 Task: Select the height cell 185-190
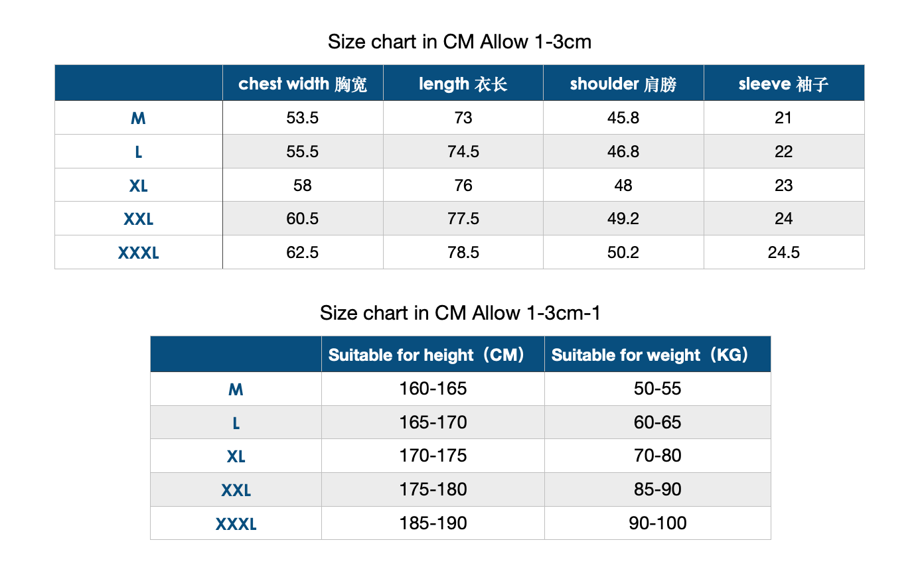(x=433, y=523)
